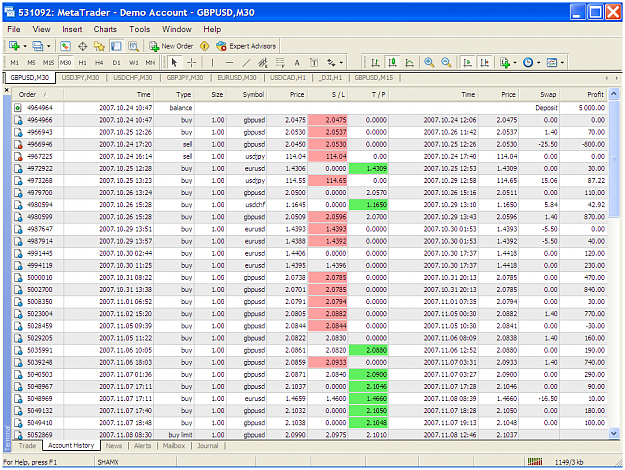Viewport: 625px width, 470px height.
Task: Select the D1 timeframe
Action: click(x=116, y=63)
